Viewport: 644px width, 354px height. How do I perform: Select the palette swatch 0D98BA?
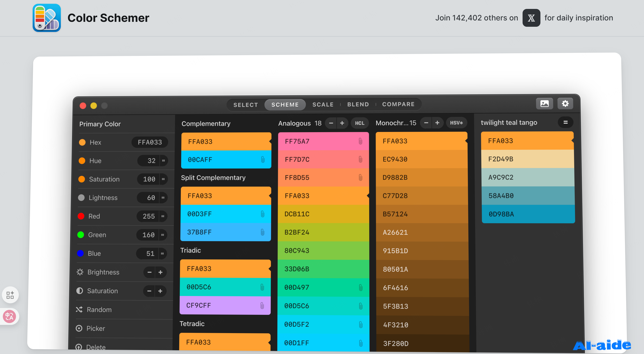[x=528, y=214]
